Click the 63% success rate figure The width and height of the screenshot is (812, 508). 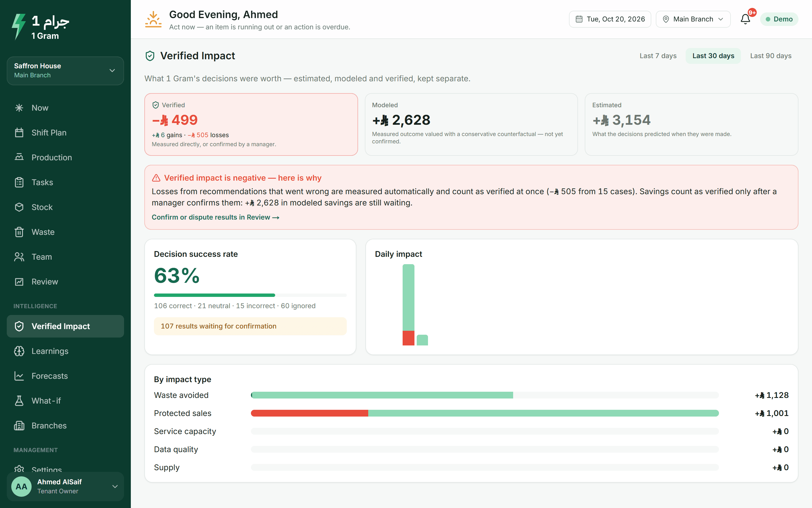point(177,276)
